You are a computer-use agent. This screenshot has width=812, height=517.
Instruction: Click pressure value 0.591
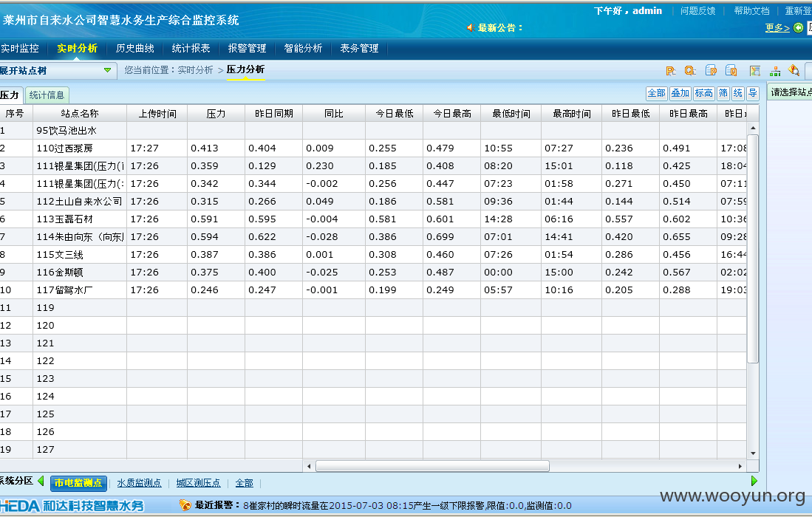[205, 219]
